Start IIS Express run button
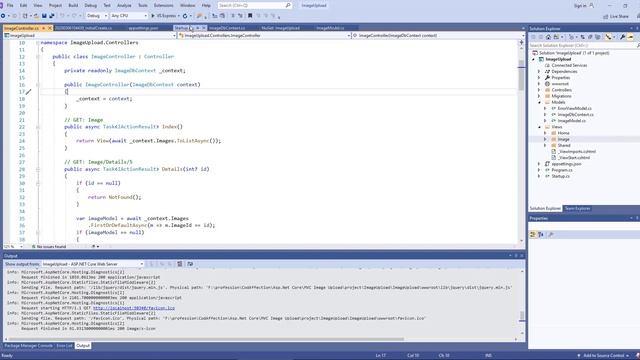This screenshot has height=360, width=640. (165, 16)
